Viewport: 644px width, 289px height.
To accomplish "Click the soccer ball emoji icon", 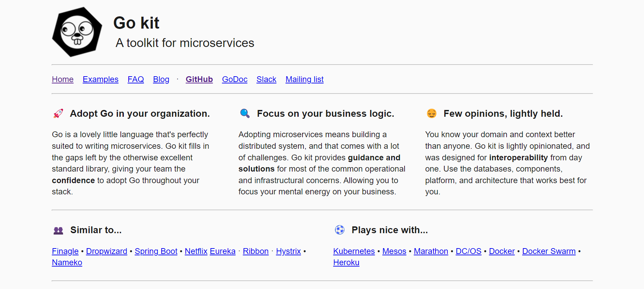I will click(x=340, y=230).
